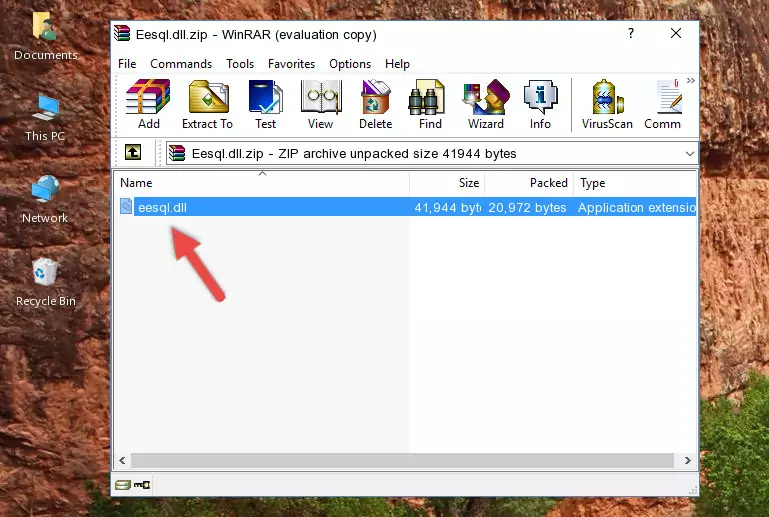769x517 pixels.
Task: Select This PC desktop icon
Action: click(45, 118)
